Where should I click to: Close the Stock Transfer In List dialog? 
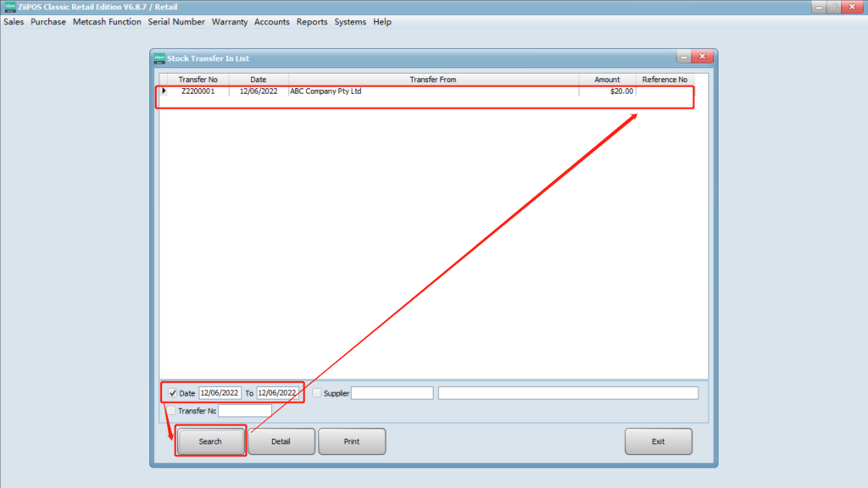[x=702, y=57]
